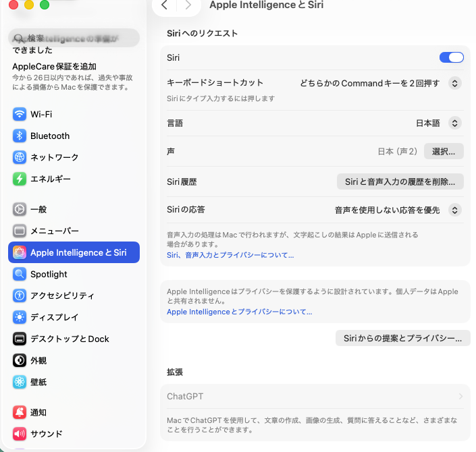
Task: Open the エネルギー lightning icon
Action: pyautogui.click(x=20, y=179)
